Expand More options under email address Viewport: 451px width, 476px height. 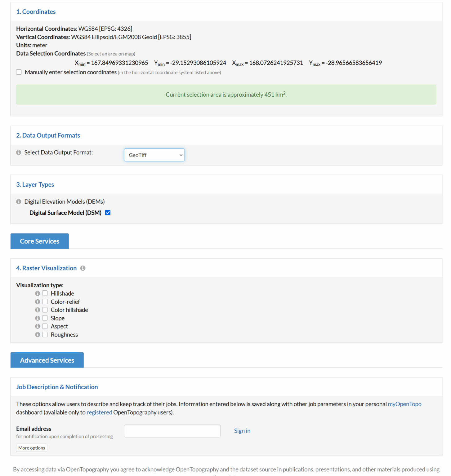coord(32,448)
